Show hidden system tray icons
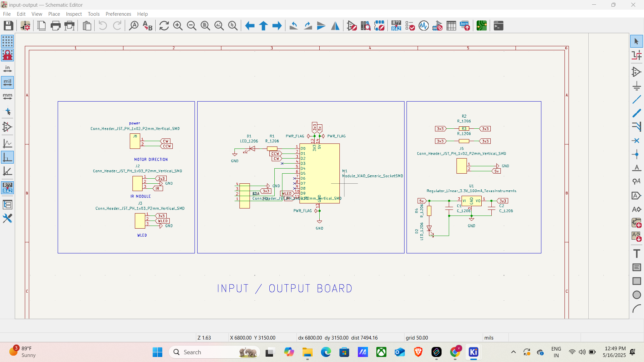The height and width of the screenshot is (362, 644). coord(513,352)
